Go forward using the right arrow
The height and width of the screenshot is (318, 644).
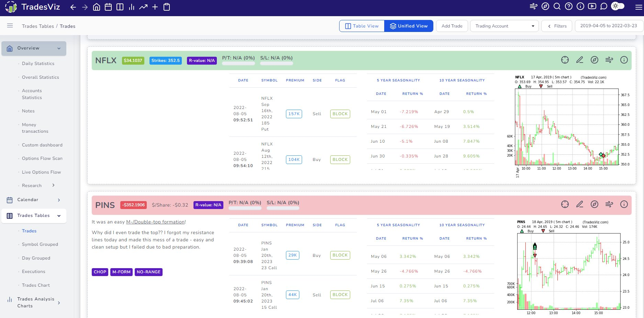click(x=85, y=7)
